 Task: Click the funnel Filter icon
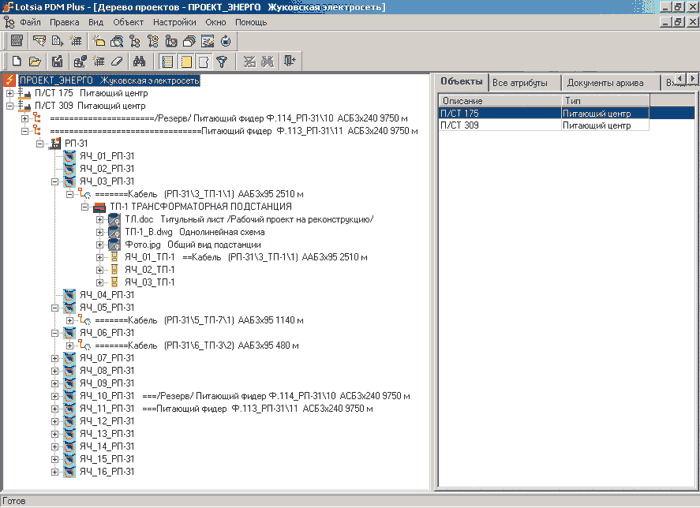(223, 62)
